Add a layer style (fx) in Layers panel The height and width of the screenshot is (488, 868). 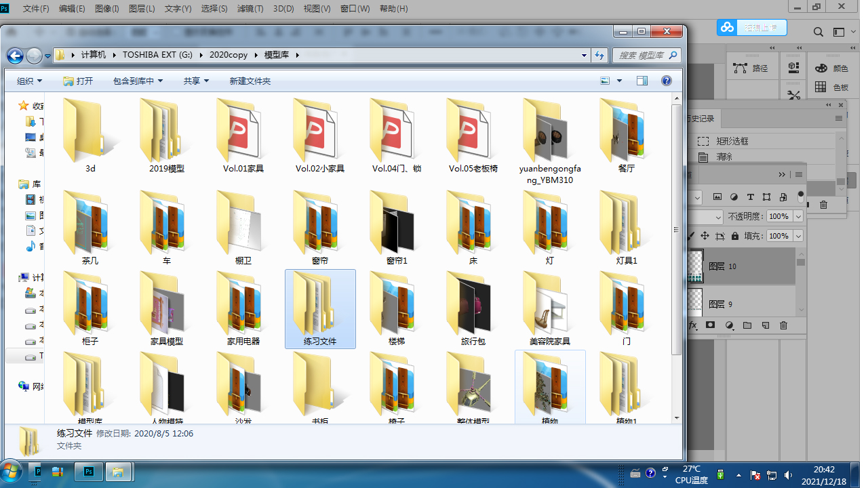coord(693,325)
